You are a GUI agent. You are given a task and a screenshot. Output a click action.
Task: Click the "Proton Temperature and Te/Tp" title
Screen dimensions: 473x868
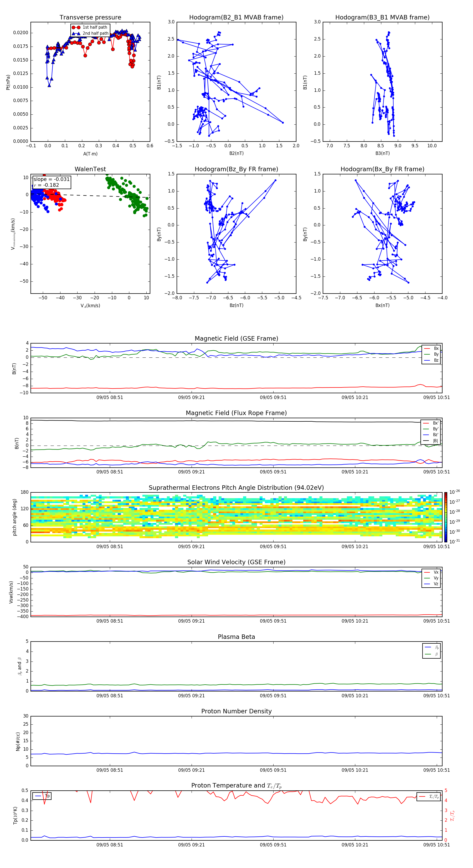(x=236, y=786)
